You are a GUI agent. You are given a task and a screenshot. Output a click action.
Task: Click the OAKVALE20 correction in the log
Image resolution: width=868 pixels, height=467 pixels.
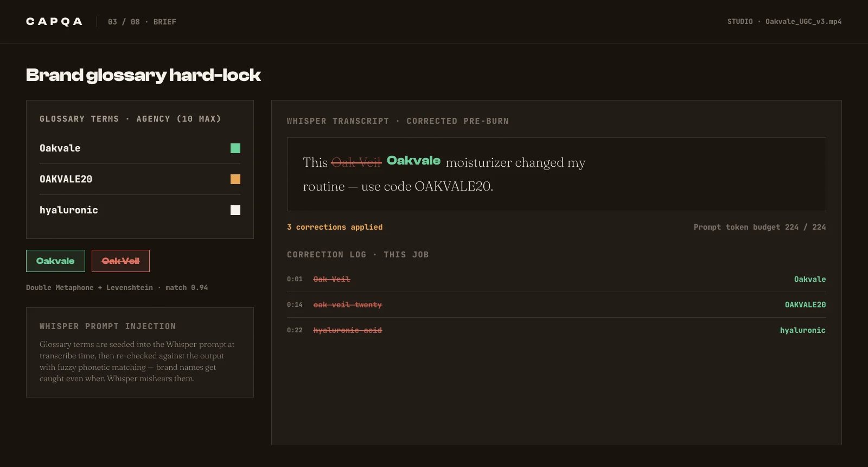coord(806,305)
